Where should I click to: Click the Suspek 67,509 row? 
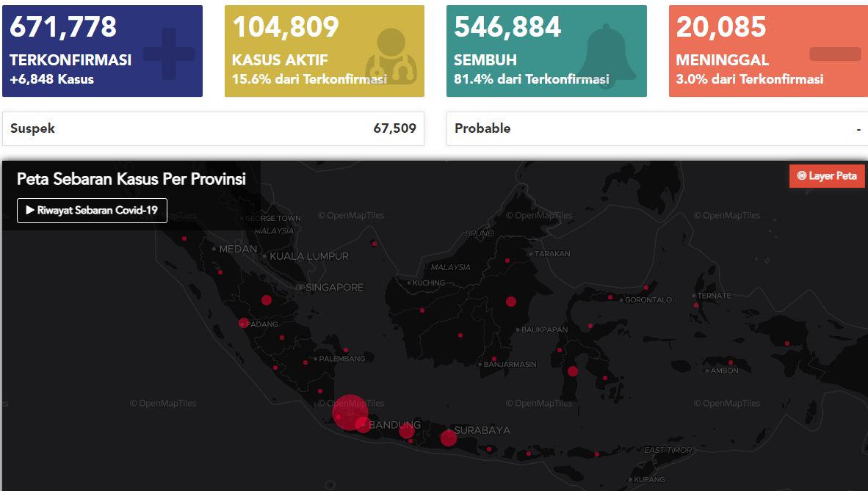coord(213,128)
